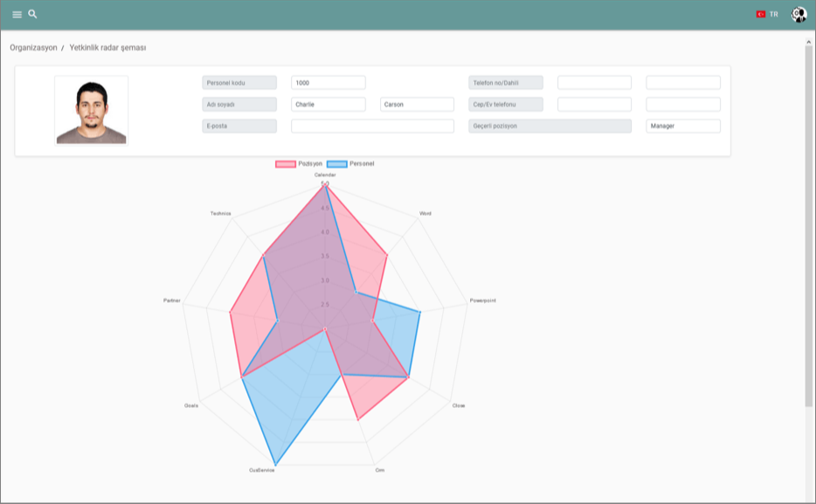Select the Geçerli pozisyon Manager field

pos(682,126)
